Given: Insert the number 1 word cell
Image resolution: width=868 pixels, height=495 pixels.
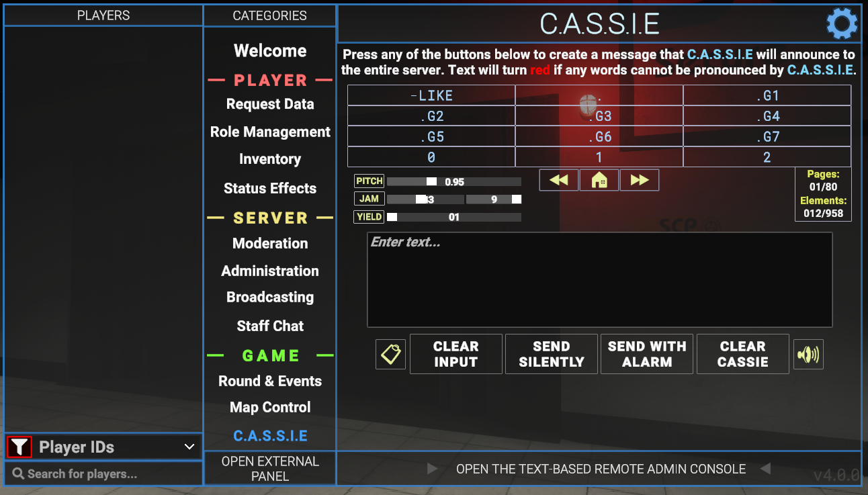Looking at the screenshot, I should pyautogui.click(x=599, y=157).
